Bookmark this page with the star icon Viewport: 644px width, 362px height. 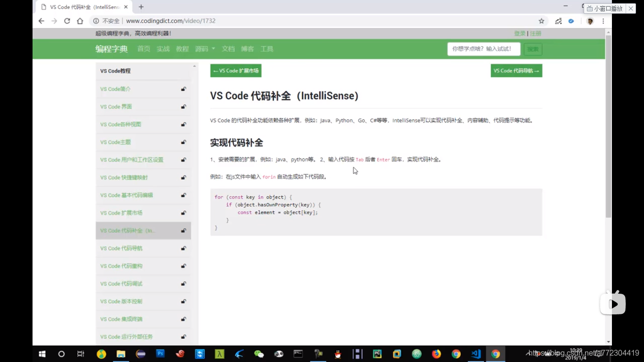[x=541, y=21]
